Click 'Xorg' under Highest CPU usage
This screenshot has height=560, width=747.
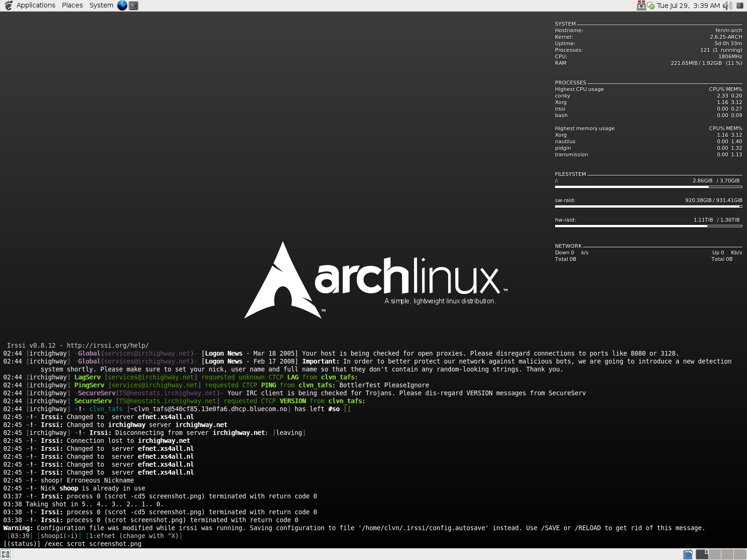[561, 102]
